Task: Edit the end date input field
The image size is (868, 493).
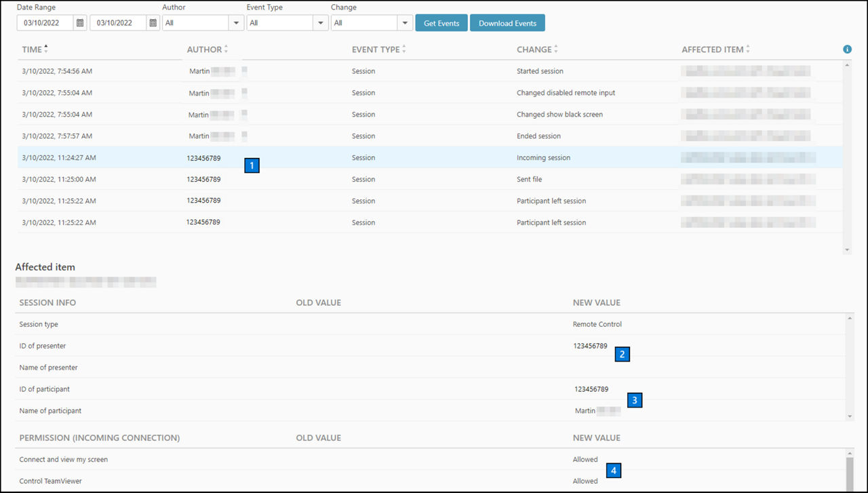Action: (x=119, y=23)
